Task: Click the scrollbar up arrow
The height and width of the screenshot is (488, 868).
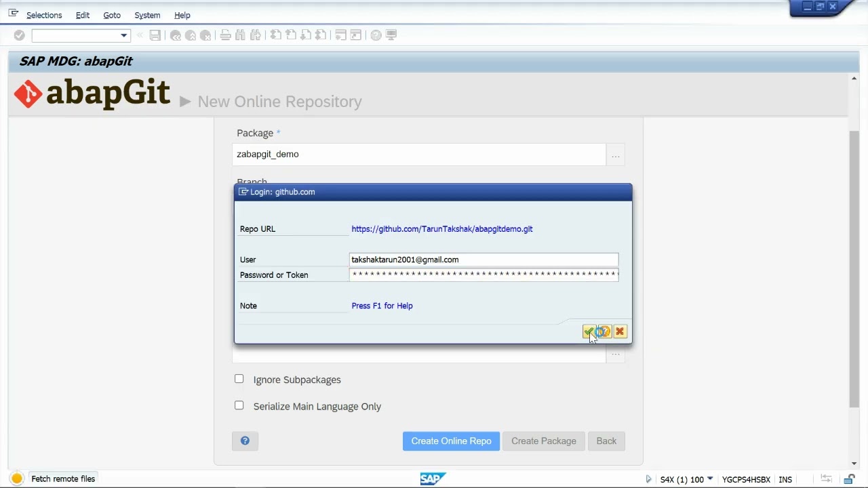Action: (854, 79)
